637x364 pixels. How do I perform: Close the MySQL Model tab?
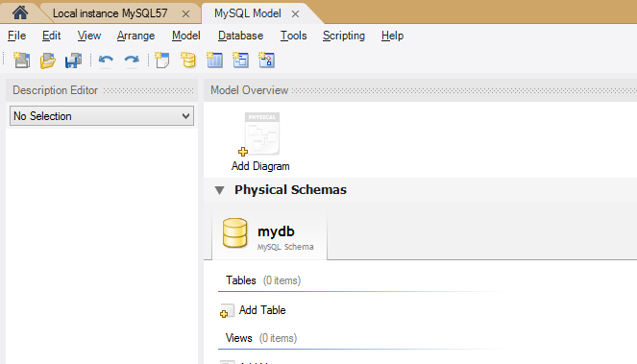click(x=295, y=13)
